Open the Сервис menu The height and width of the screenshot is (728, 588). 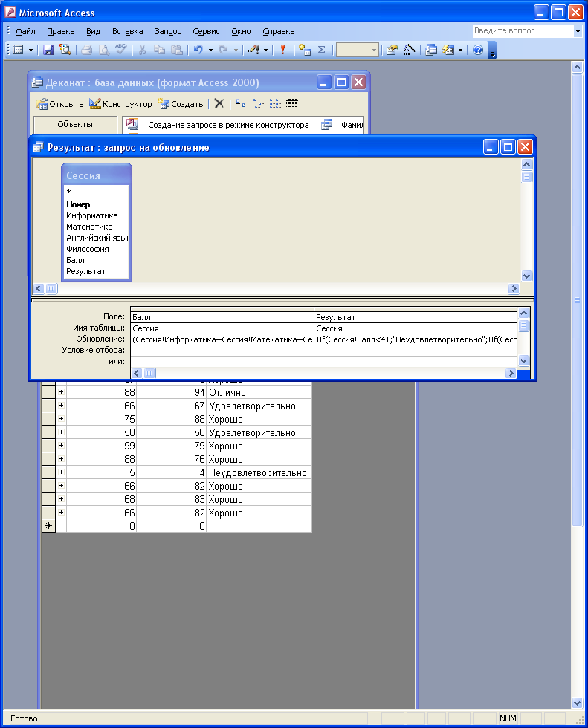click(x=206, y=31)
